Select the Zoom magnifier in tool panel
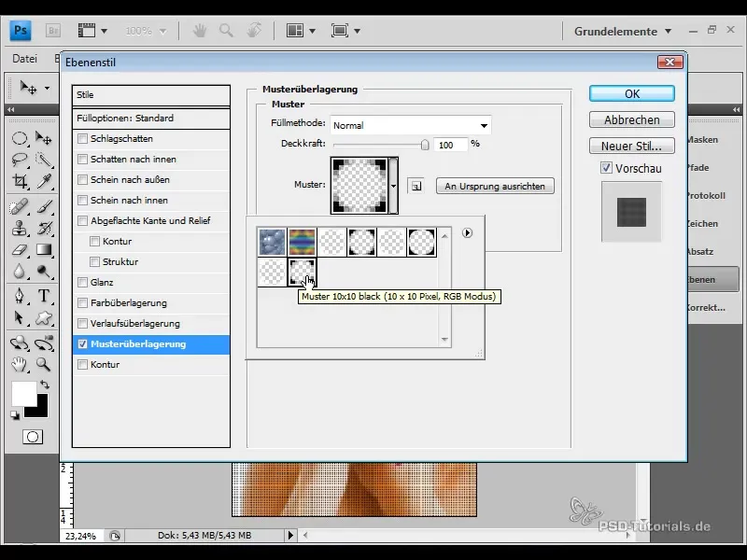Image resolution: width=747 pixels, height=560 pixels. coord(43,364)
